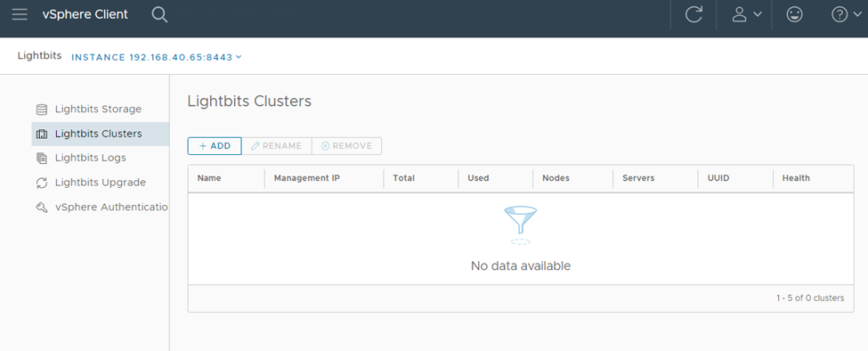
Task: Expand the INSTANCE 192.168.40.65:8443 dropdown
Action: (x=157, y=57)
